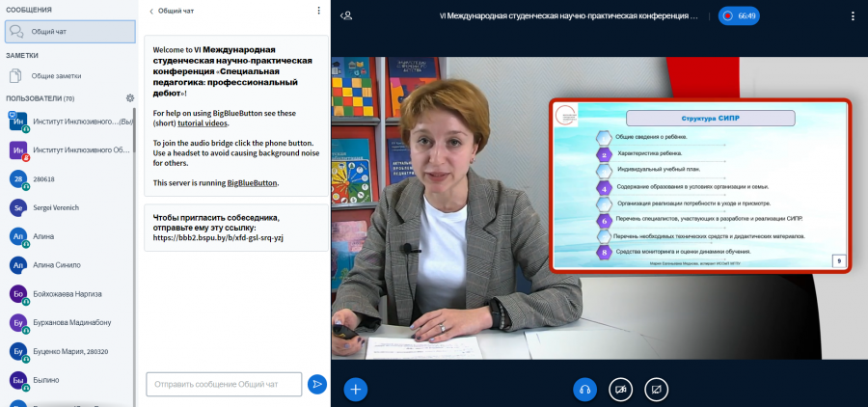Select user Sergei Verenich avatar

coord(18,207)
